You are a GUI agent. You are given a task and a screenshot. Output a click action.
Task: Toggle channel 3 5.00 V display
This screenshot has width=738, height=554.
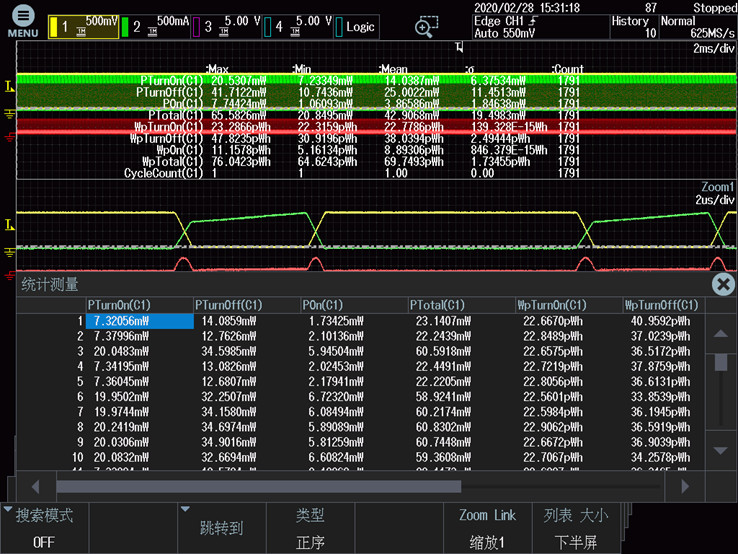(x=228, y=27)
